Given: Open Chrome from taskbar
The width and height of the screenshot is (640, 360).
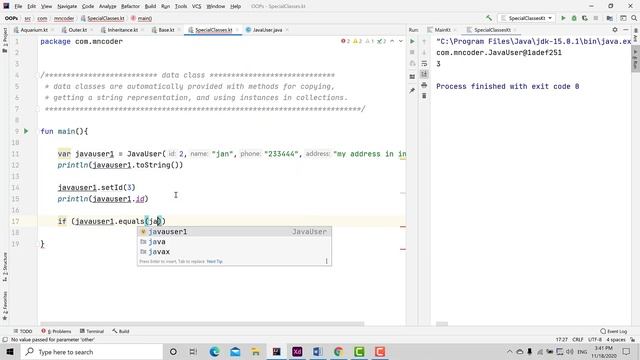Looking at the screenshot, I should point(338,352).
